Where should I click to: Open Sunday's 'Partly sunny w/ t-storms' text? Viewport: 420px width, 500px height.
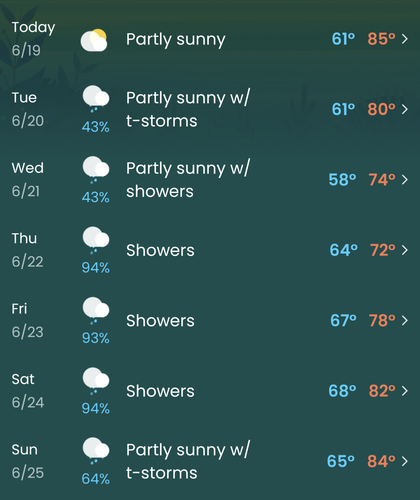pyautogui.click(x=188, y=461)
